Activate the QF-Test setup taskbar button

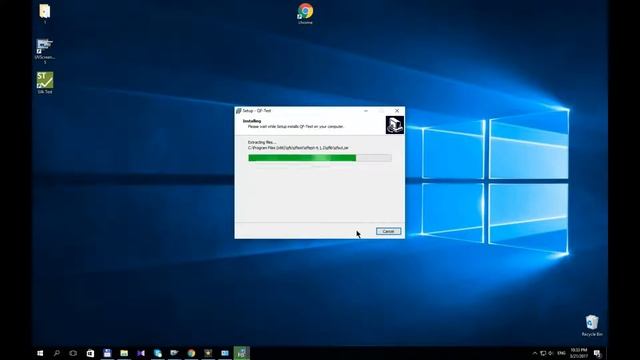click(242, 353)
